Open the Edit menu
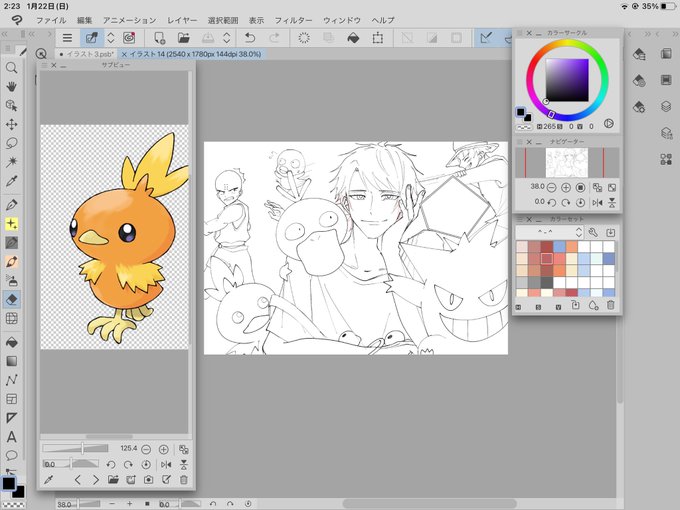This screenshot has height=510, width=680. 84,20
